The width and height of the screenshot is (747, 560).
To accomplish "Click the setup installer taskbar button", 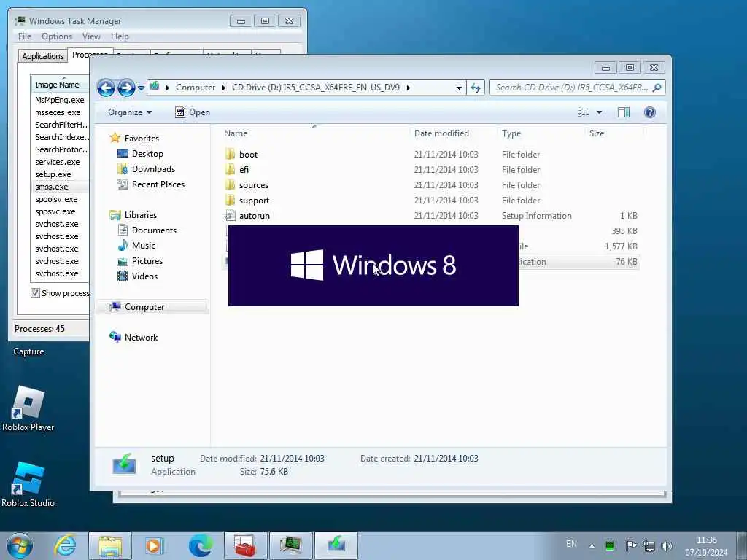I will (x=336, y=545).
